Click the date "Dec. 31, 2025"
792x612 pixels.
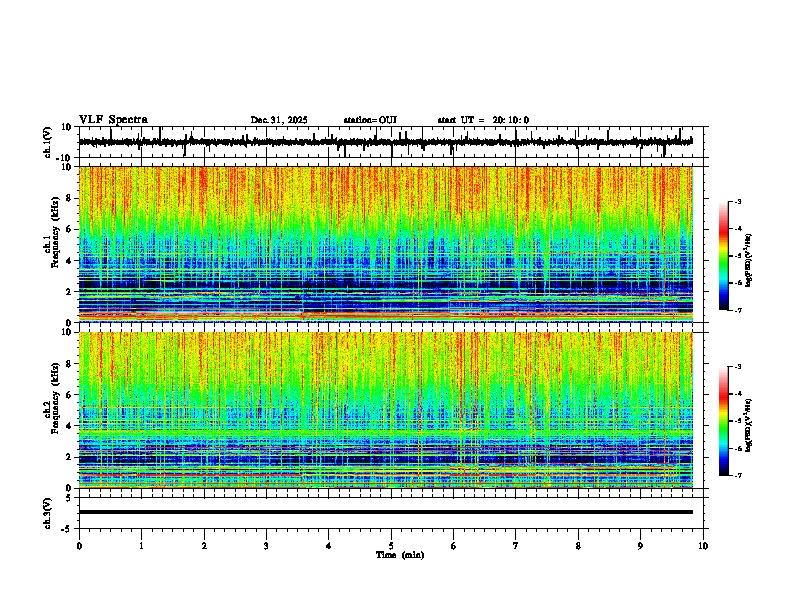click(x=279, y=120)
